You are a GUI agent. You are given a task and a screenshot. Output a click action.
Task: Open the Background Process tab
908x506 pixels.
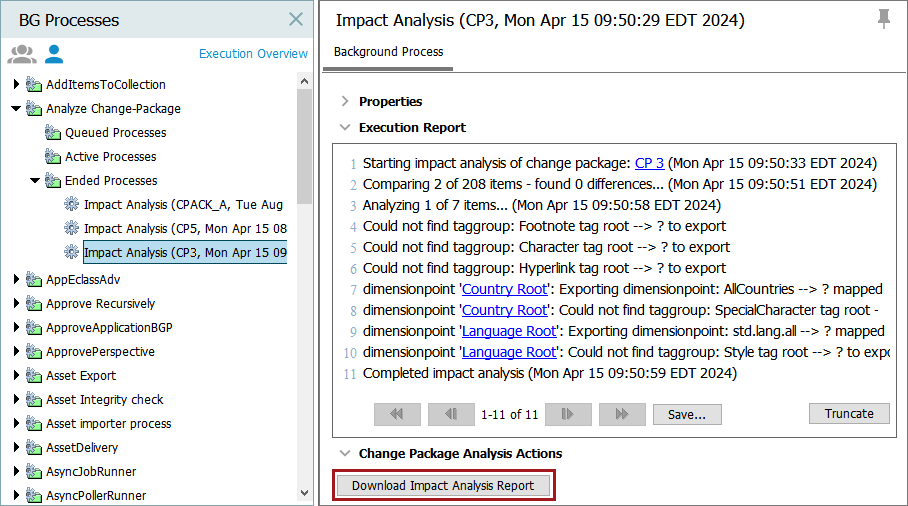[388, 52]
